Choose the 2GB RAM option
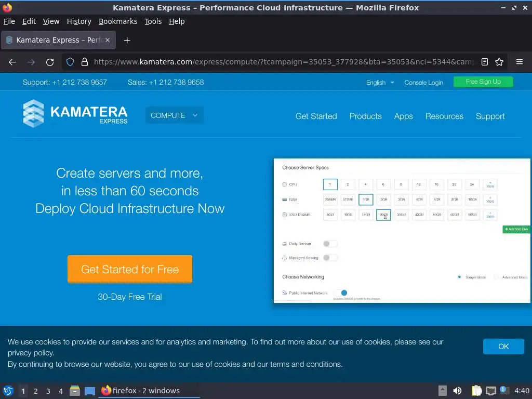The height and width of the screenshot is (399, 532). coord(383,199)
